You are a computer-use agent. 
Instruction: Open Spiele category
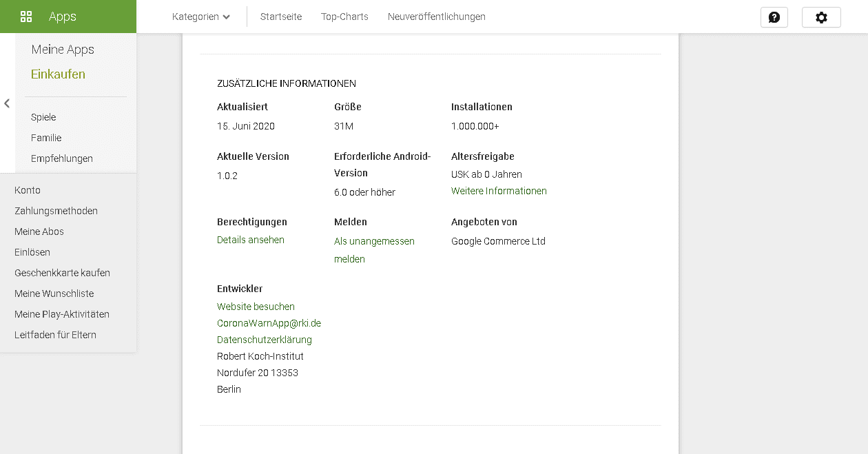[43, 117]
